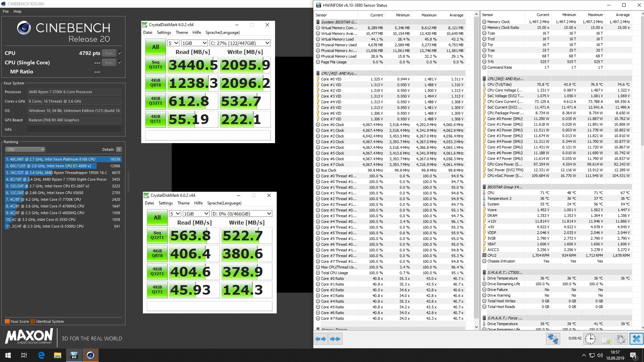The image size is (644, 362).
Task: Open drive D: 0% selection dropdown
Action: tap(242, 214)
